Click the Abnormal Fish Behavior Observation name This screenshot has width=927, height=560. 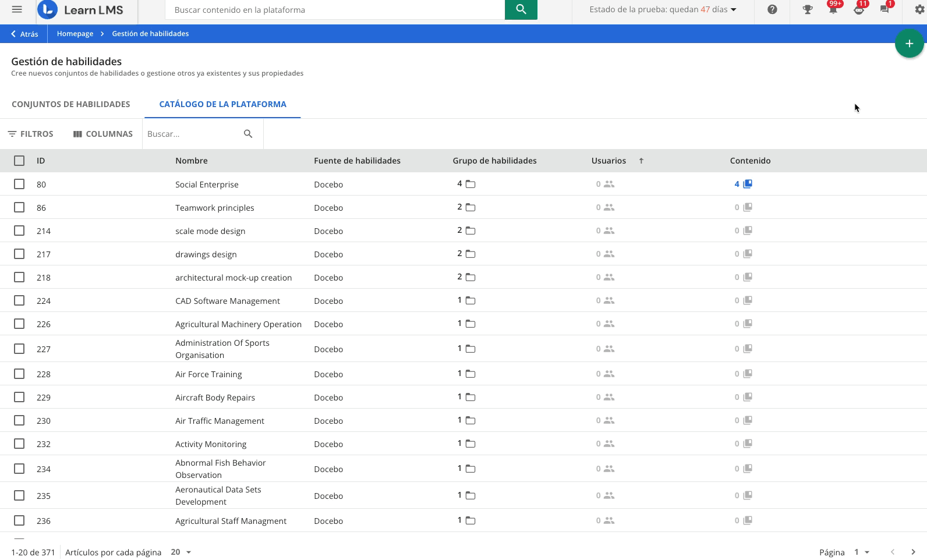point(220,469)
